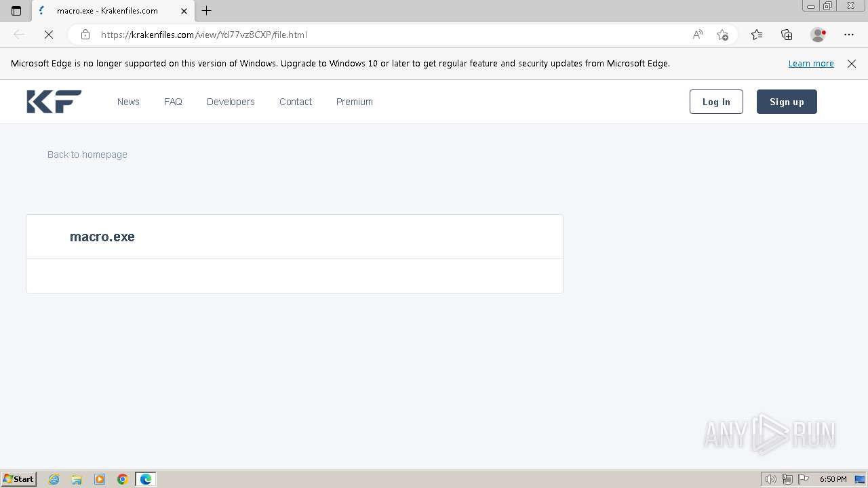Click the Sign up button

tap(787, 102)
